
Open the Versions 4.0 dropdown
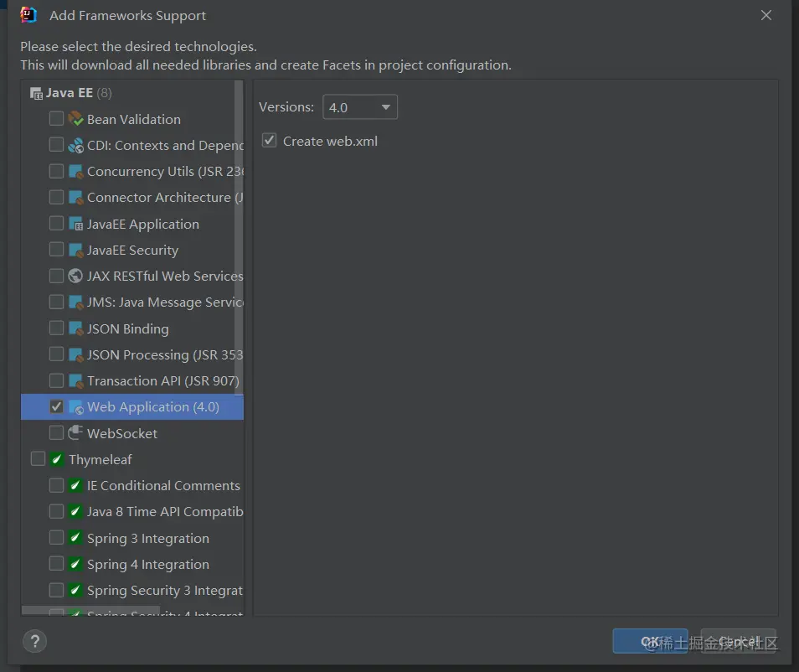(360, 107)
